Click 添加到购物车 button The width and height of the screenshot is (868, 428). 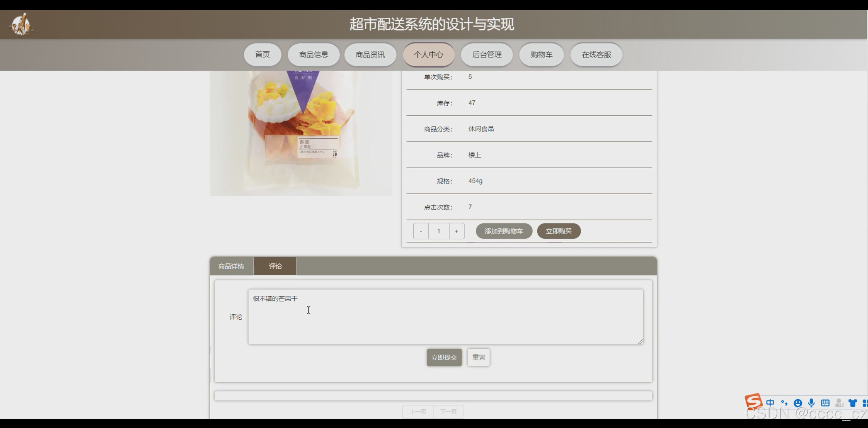point(504,231)
